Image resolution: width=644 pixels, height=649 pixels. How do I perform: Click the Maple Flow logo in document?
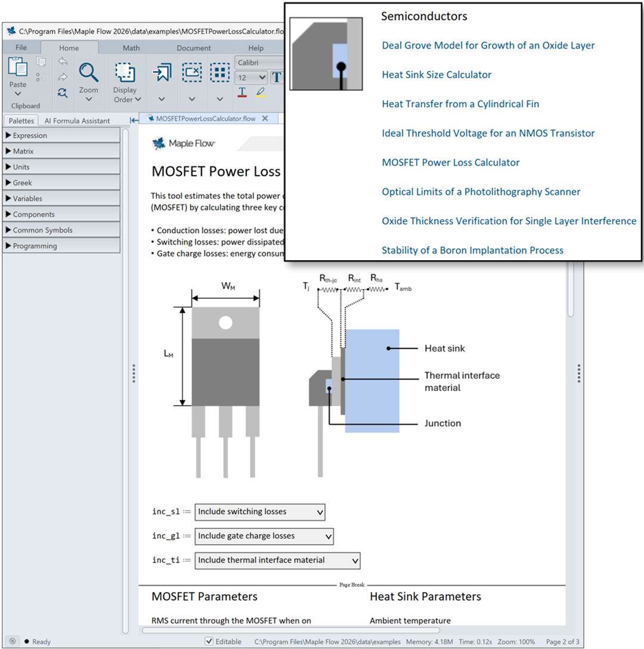tap(184, 144)
